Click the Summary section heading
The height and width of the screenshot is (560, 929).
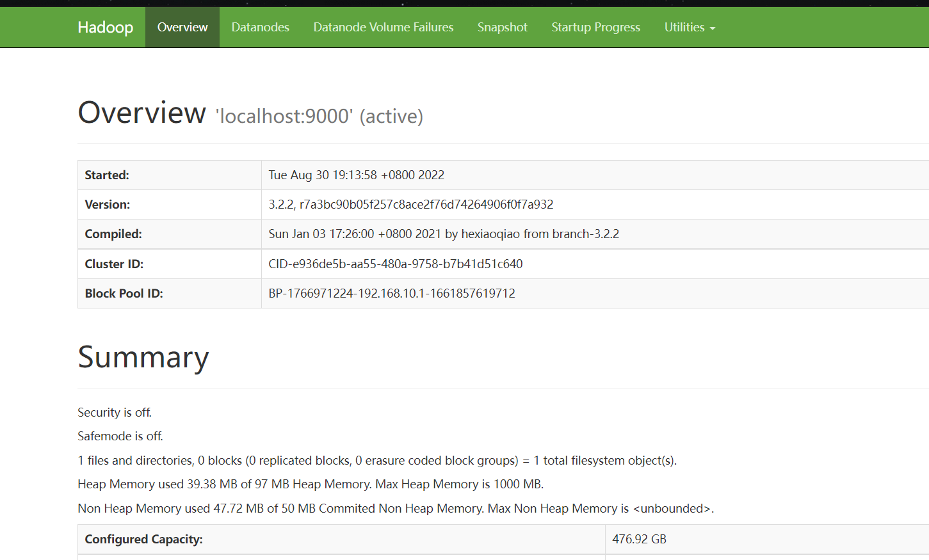click(143, 357)
